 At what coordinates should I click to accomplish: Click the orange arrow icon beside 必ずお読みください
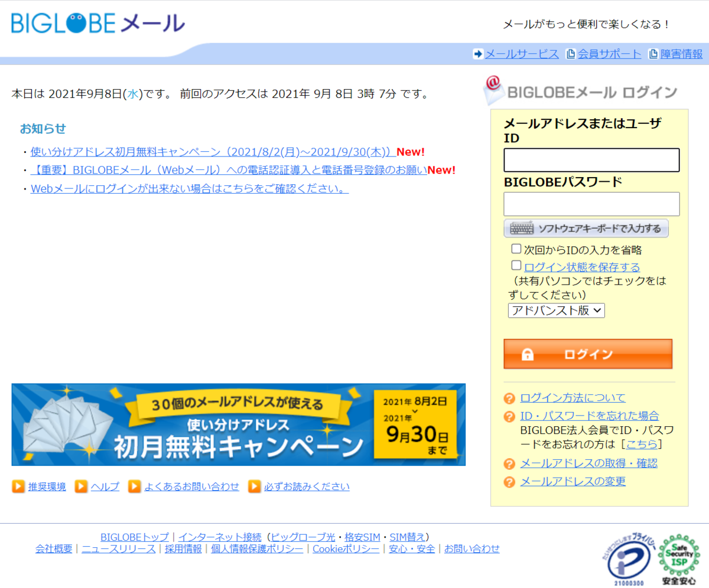[x=255, y=486]
